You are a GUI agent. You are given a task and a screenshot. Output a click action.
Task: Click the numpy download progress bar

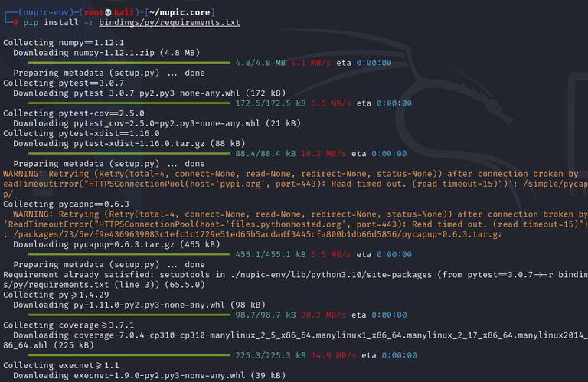(x=129, y=63)
